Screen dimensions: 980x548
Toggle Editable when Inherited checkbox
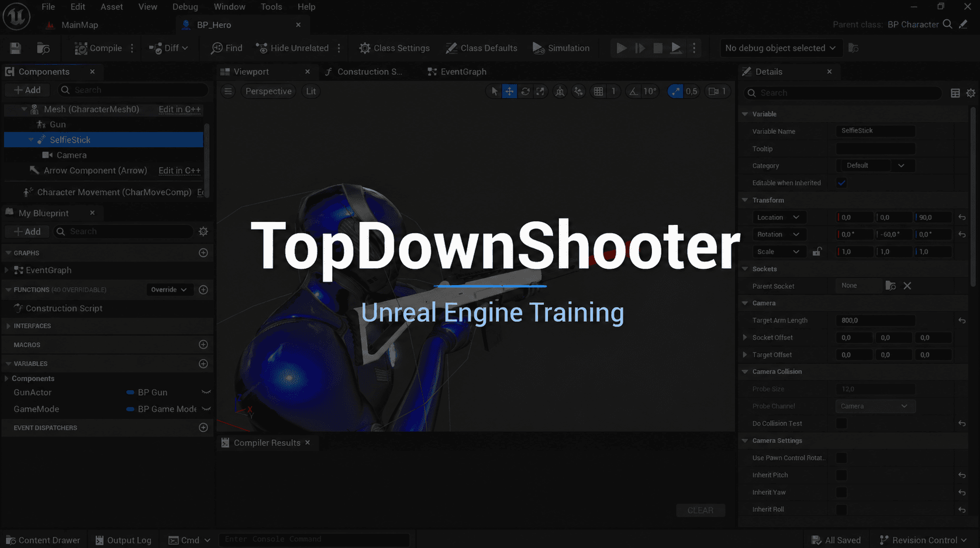click(841, 183)
